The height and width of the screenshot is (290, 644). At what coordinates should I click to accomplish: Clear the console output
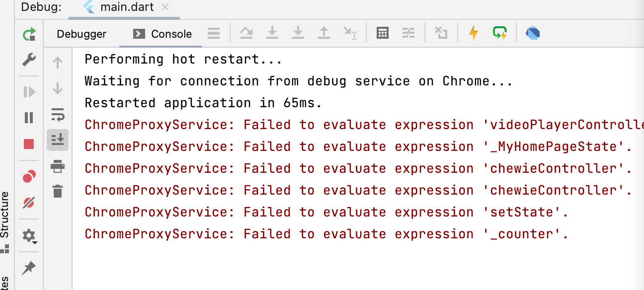pyautogui.click(x=58, y=191)
